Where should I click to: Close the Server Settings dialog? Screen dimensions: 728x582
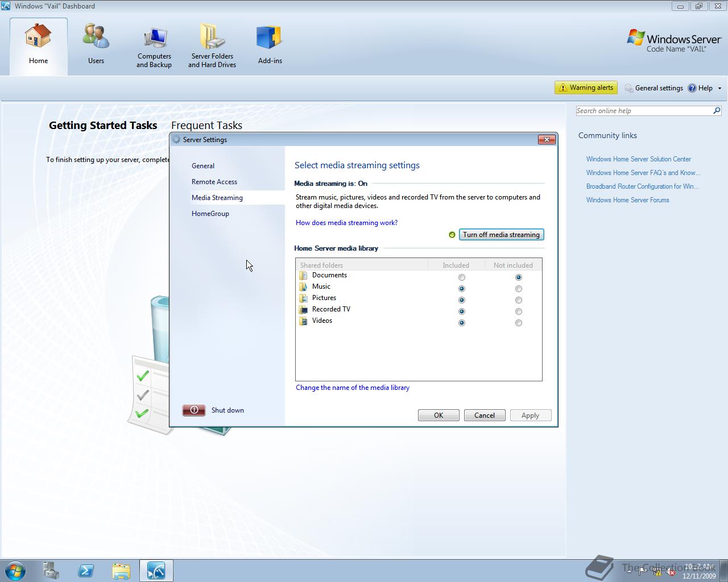coord(547,140)
